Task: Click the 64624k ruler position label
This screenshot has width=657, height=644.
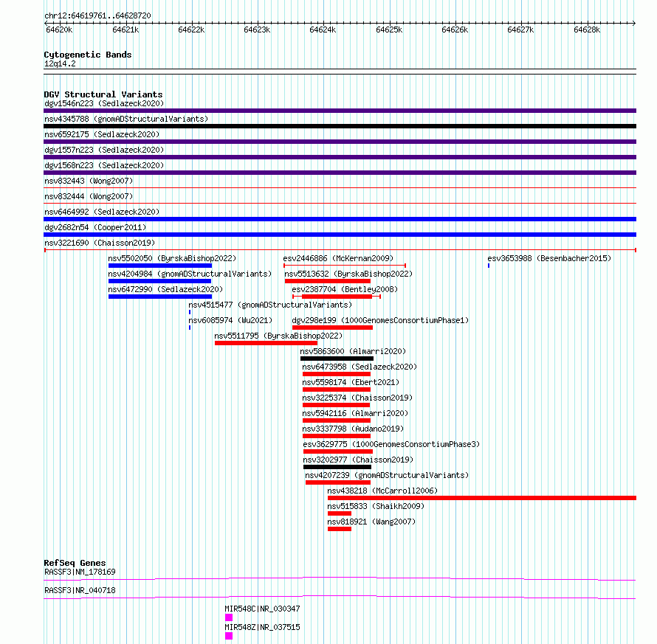Action: pos(323,30)
